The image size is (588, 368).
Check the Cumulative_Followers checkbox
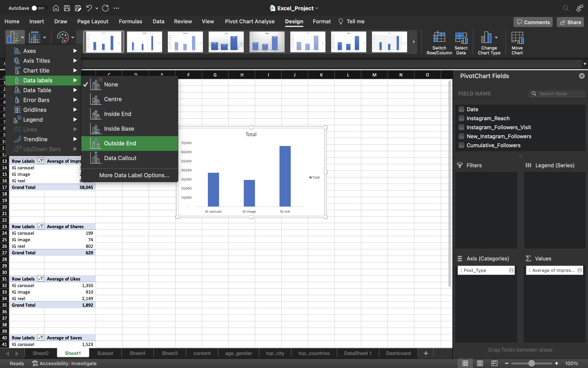coord(461,145)
